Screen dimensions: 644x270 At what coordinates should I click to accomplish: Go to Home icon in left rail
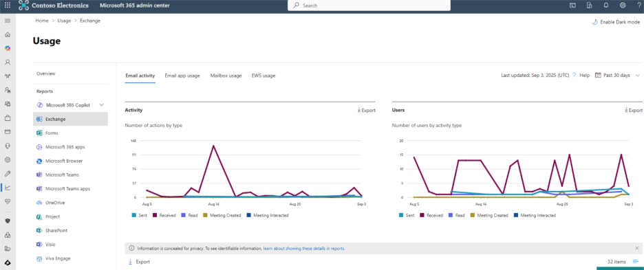(8, 34)
